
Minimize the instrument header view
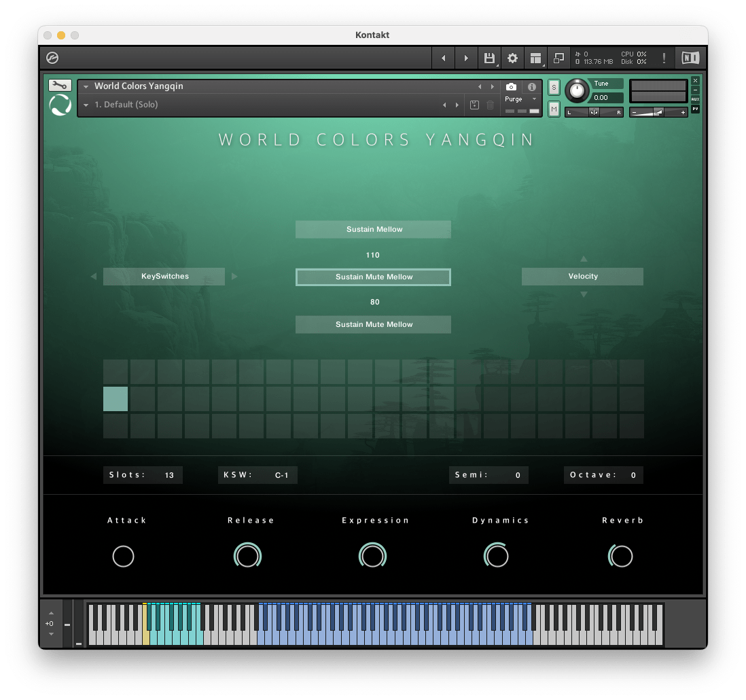(x=695, y=90)
